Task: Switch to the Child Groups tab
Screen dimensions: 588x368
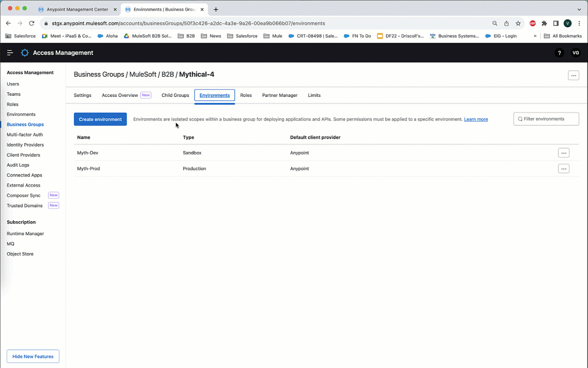Action: point(175,95)
